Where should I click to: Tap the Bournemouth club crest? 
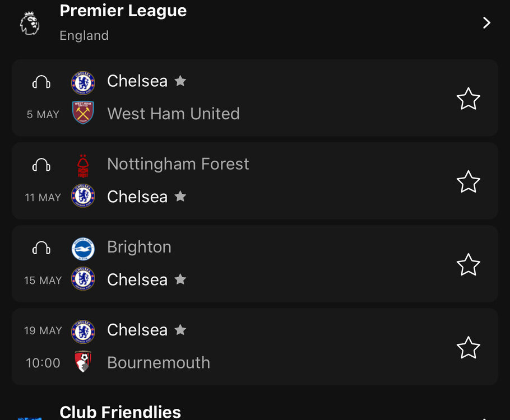pyautogui.click(x=83, y=361)
